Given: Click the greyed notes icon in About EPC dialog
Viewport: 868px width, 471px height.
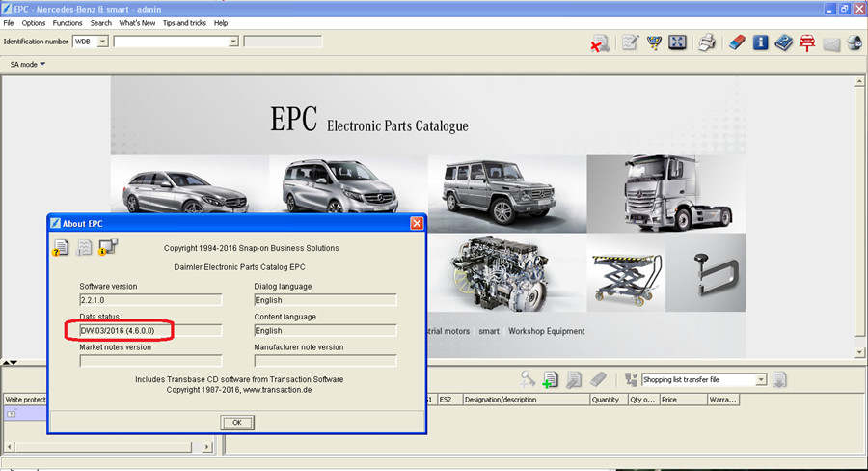Looking at the screenshot, I should (x=84, y=247).
